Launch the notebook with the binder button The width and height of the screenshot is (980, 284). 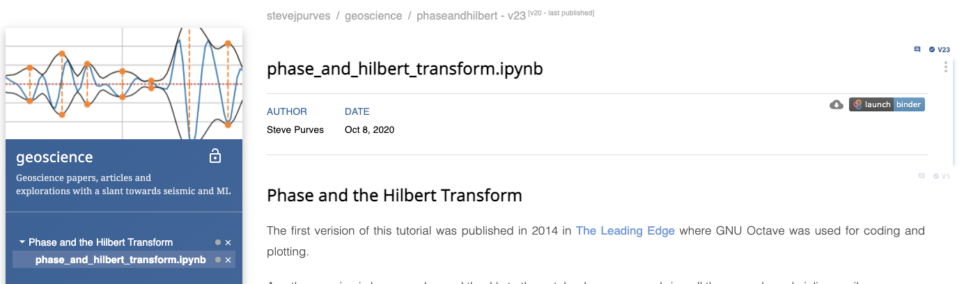tap(887, 104)
